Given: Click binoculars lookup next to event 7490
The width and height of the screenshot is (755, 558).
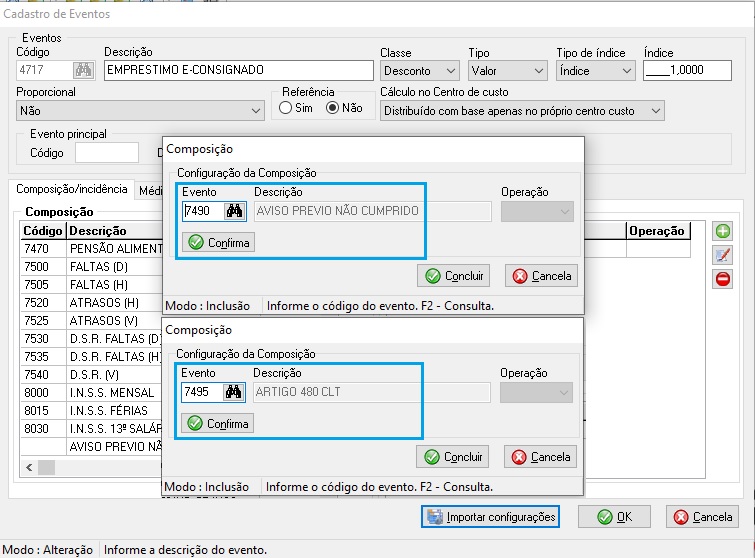Looking at the screenshot, I should click(x=235, y=211).
